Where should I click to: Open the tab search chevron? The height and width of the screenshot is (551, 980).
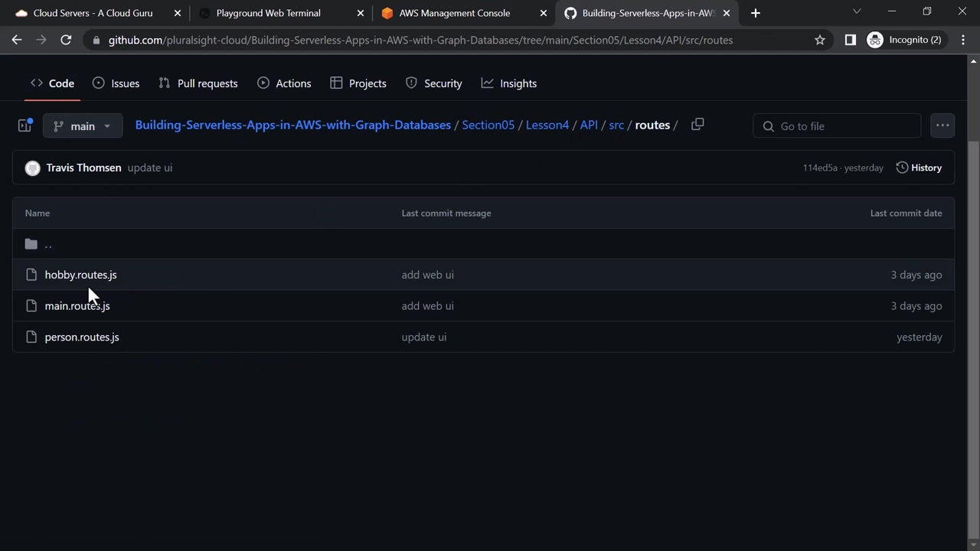coord(857,11)
